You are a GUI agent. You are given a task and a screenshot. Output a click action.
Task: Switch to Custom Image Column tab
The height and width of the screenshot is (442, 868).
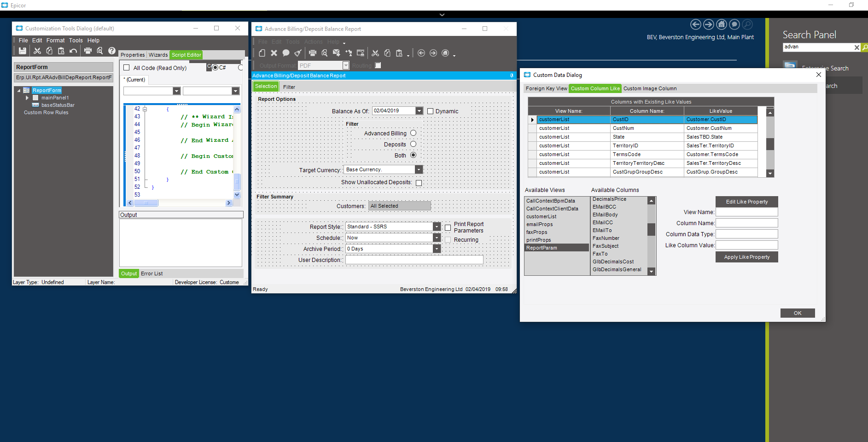coord(650,88)
